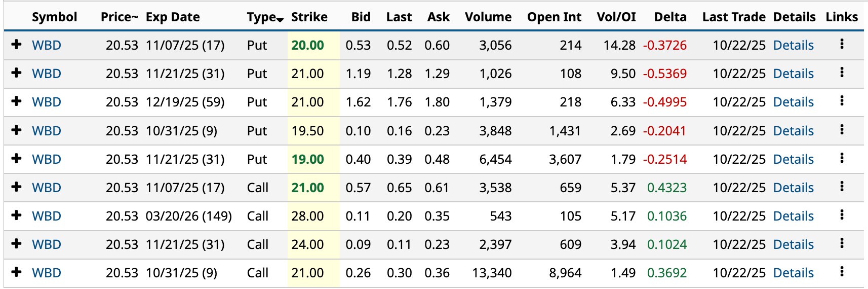Sort by the Strike column header

(309, 17)
